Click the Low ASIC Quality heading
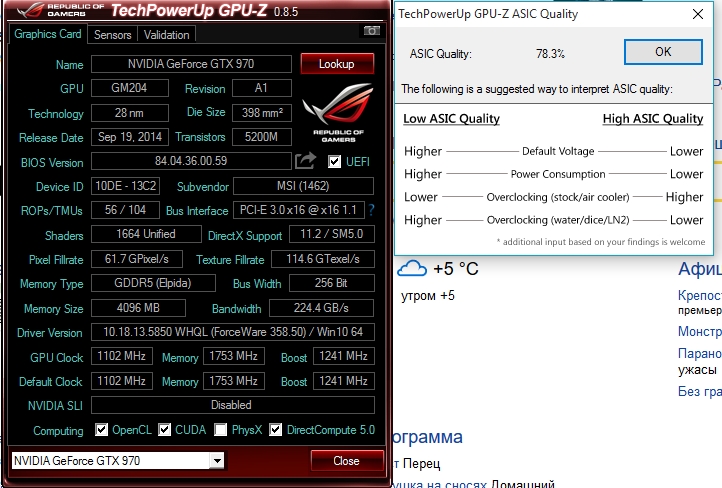The image size is (722, 488). coord(451,119)
